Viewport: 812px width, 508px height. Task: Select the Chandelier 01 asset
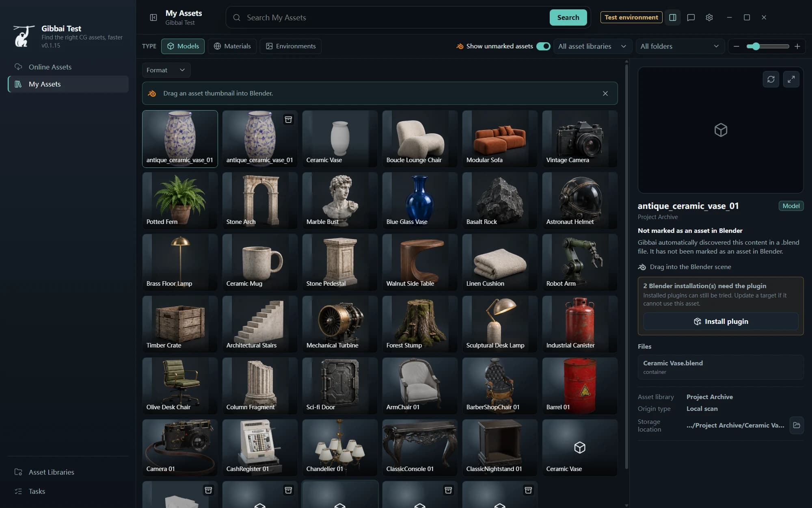pyautogui.click(x=340, y=447)
